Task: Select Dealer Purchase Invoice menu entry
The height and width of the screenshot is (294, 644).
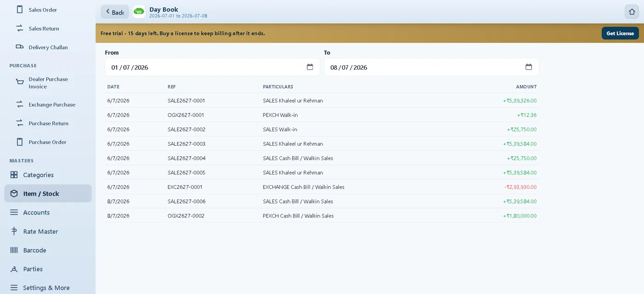Action: 48,83
